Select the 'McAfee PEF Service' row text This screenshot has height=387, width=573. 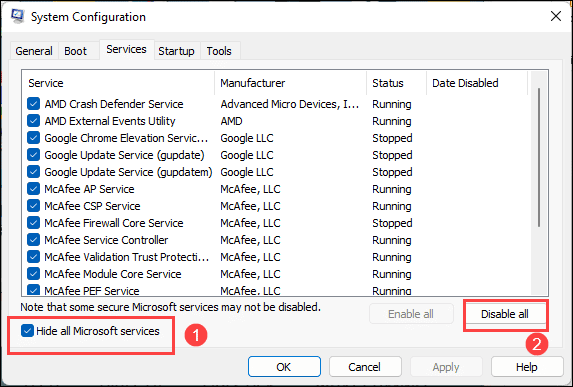[x=92, y=291]
